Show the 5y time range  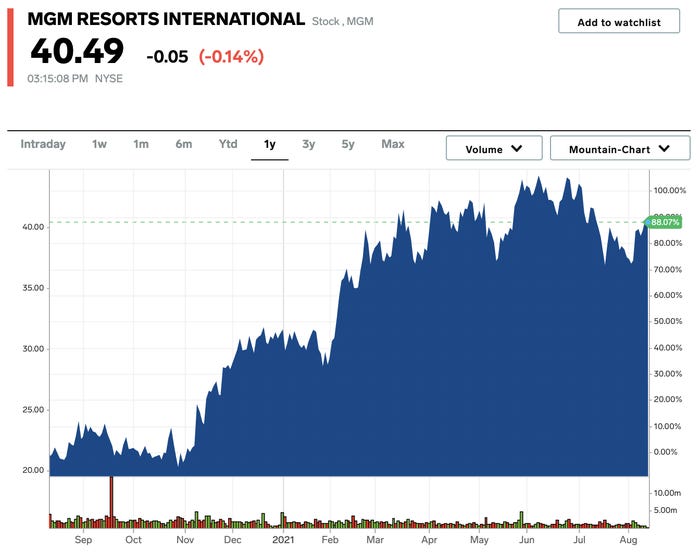pyautogui.click(x=348, y=144)
